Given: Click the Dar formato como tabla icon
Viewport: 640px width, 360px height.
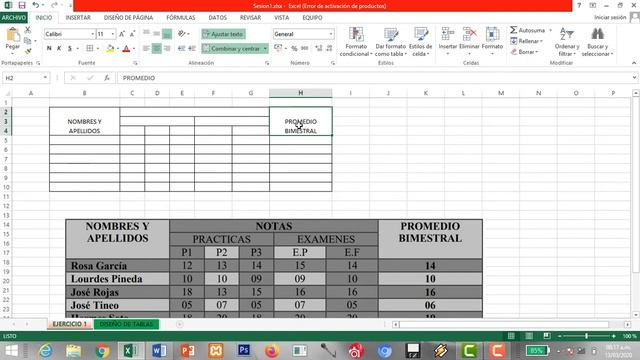Looking at the screenshot, I should [x=391, y=34].
